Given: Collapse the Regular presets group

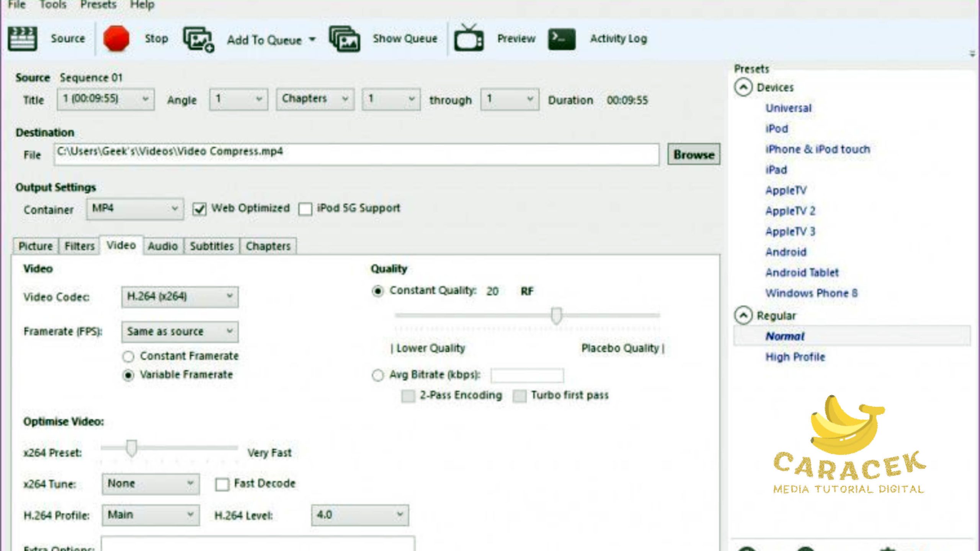Looking at the screenshot, I should point(743,316).
